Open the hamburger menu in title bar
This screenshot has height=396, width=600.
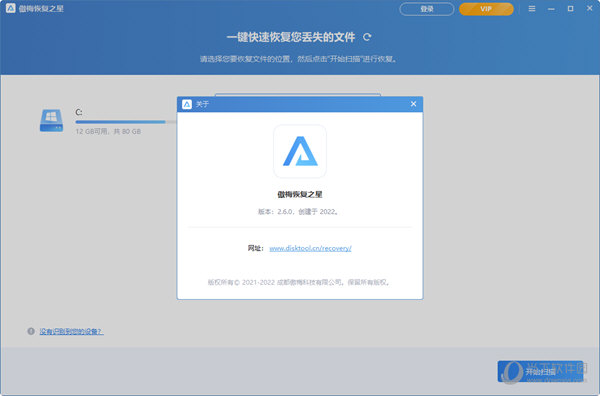point(532,8)
